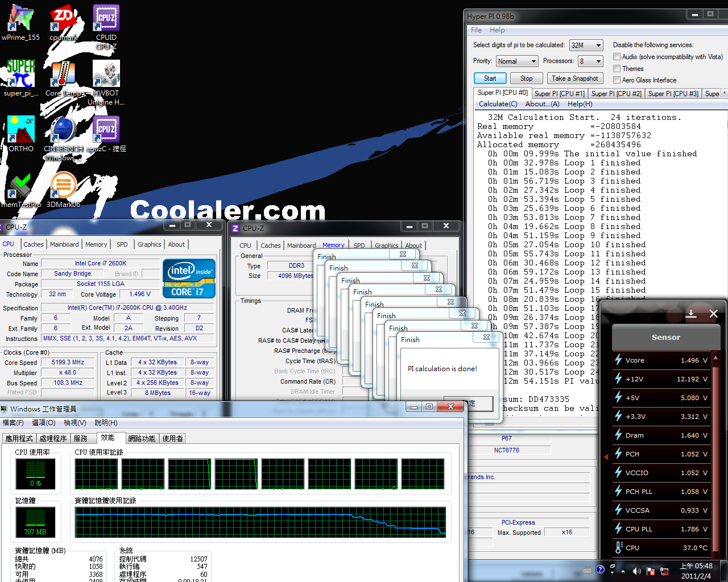Launch the memTestPro desktop icon

(21, 190)
